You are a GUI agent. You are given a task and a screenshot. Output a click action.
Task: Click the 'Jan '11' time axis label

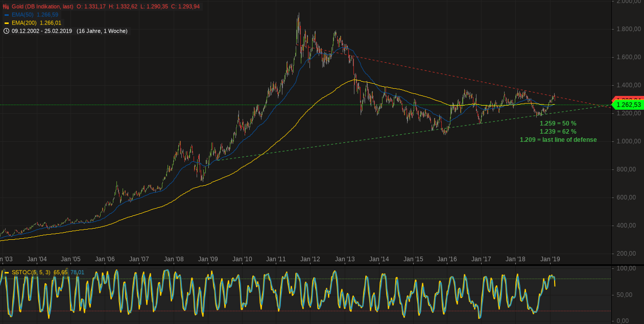(x=276, y=259)
